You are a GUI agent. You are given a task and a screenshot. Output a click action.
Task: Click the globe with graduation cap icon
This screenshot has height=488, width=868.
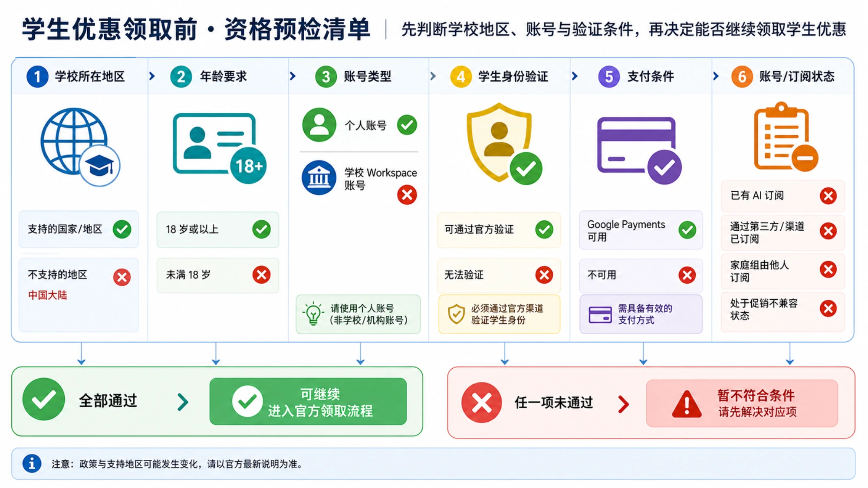80,147
